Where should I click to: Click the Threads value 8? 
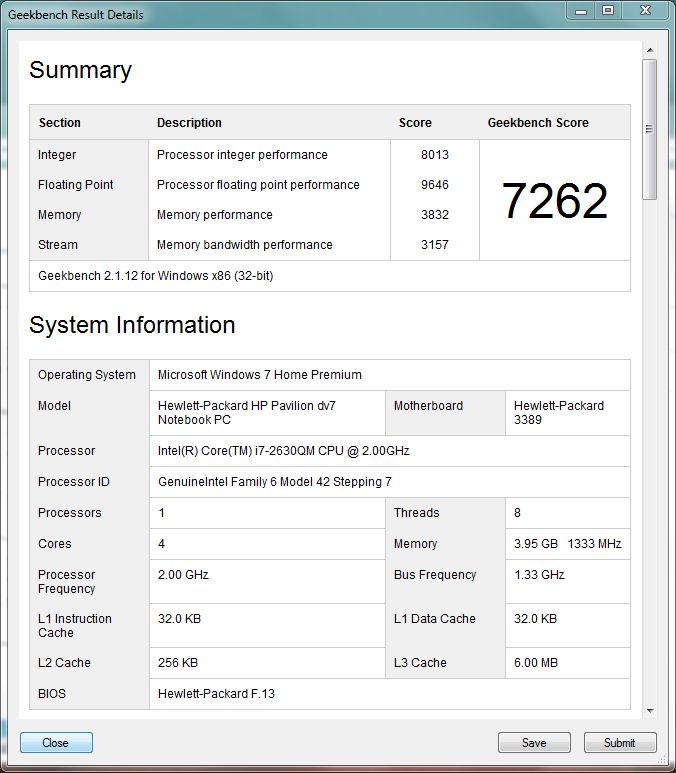517,513
